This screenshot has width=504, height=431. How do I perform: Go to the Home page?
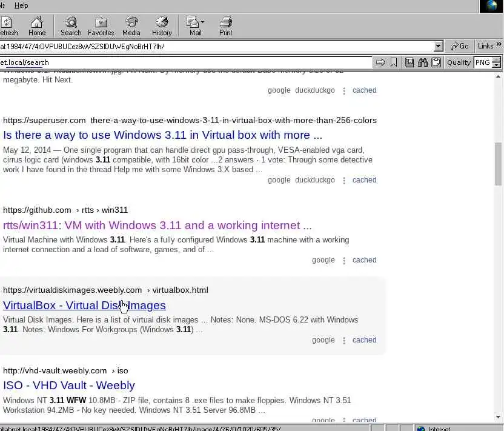pos(36,26)
